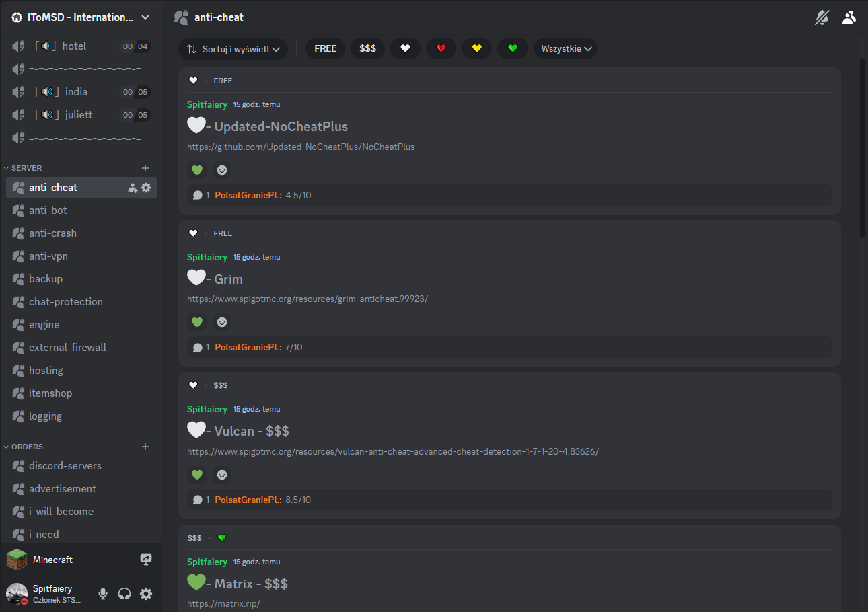Filter by green heart tag
This screenshot has width=868, height=612.
click(x=513, y=48)
